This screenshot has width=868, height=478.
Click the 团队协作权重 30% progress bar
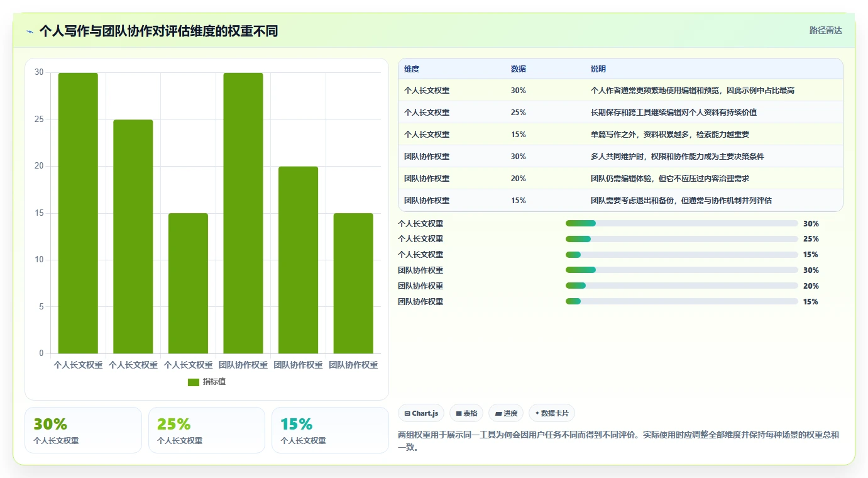pyautogui.click(x=682, y=270)
